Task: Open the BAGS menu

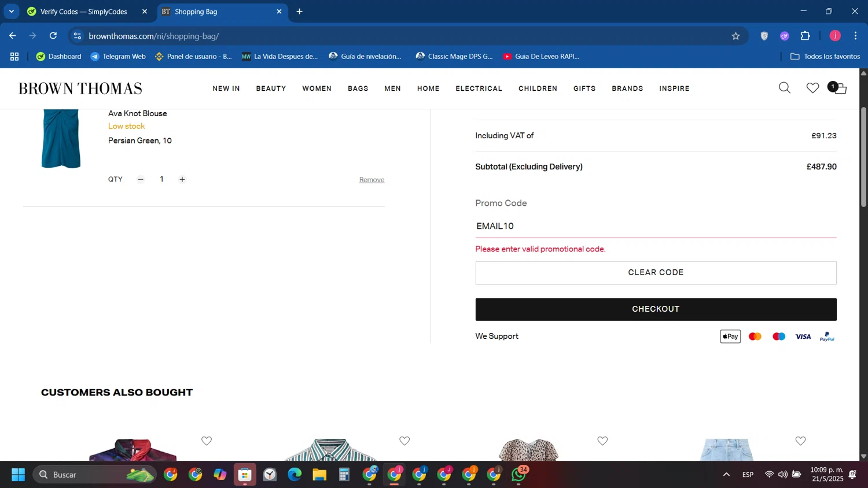Action: click(358, 88)
